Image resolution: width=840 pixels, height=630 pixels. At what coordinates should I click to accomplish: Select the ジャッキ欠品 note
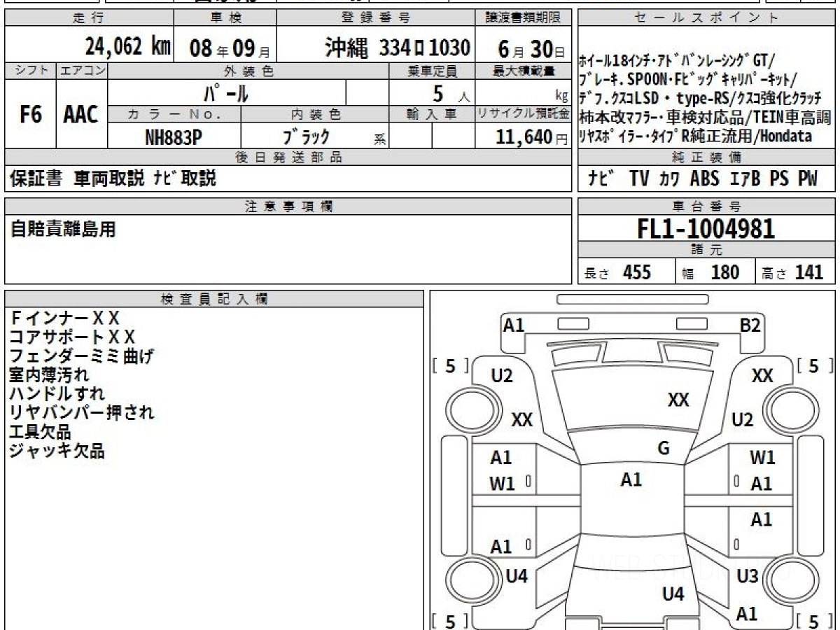click(57, 451)
